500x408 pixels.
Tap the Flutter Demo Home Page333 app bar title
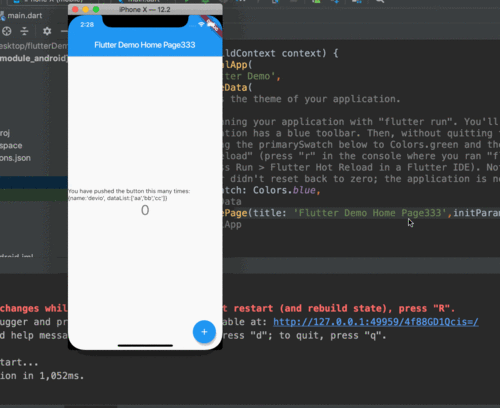(x=145, y=45)
